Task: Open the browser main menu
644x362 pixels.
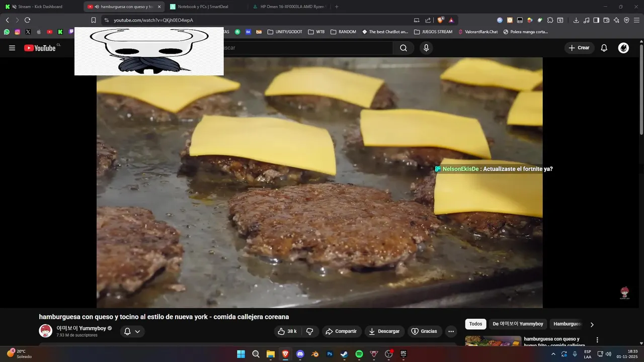Action: (636, 20)
